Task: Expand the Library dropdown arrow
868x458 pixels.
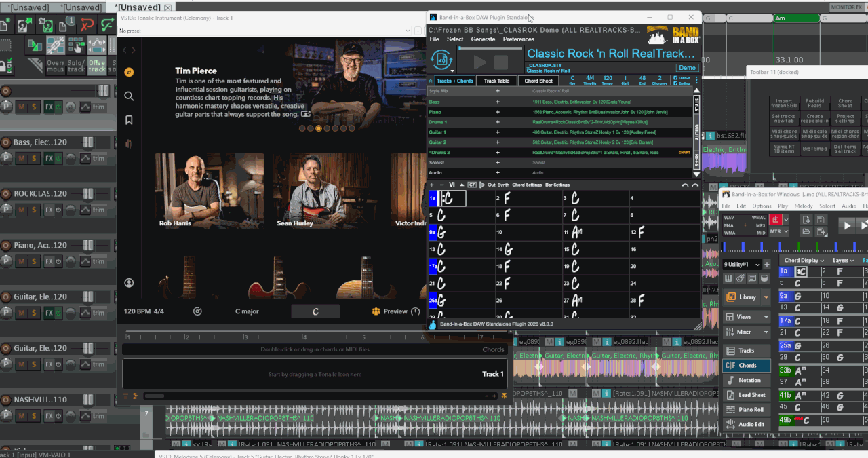Action: coord(766,297)
